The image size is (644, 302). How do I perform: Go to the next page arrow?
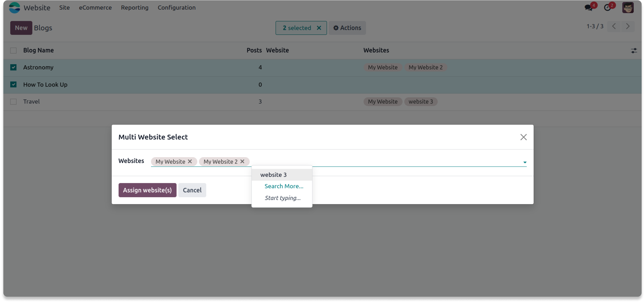click(628, 26)
